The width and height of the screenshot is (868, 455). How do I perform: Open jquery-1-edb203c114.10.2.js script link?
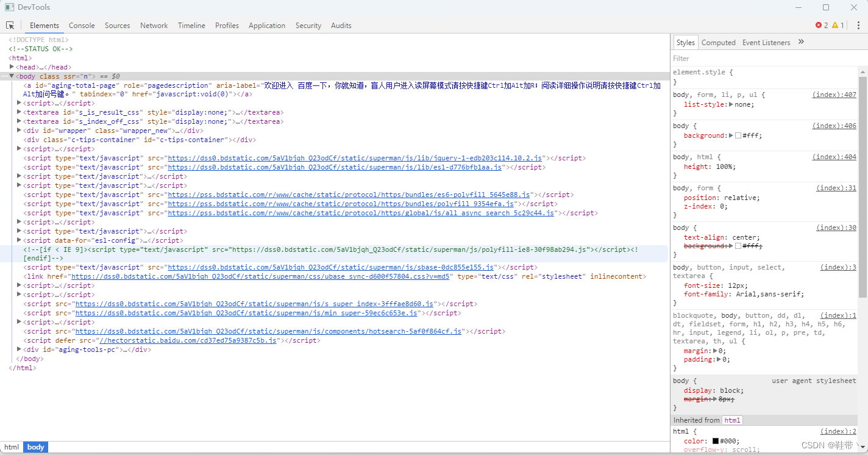click(x=355, y=158)
